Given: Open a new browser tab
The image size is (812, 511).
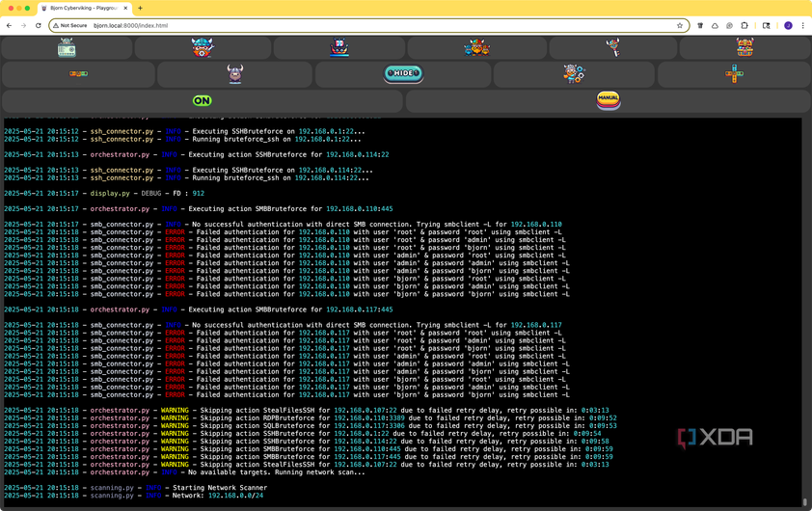Looking at the screenshot, I should point(140,8).
